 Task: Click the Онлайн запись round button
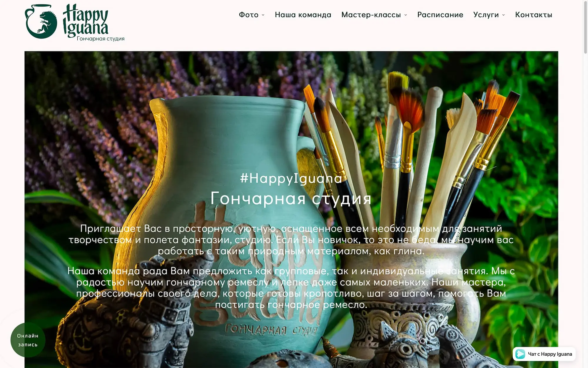pos(28,340)
